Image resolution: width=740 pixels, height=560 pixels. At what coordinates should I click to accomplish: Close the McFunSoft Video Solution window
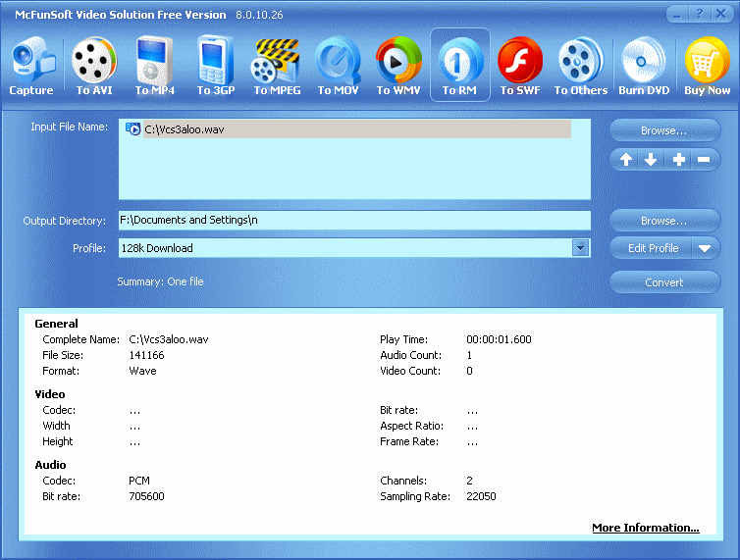tap(721, 14)
